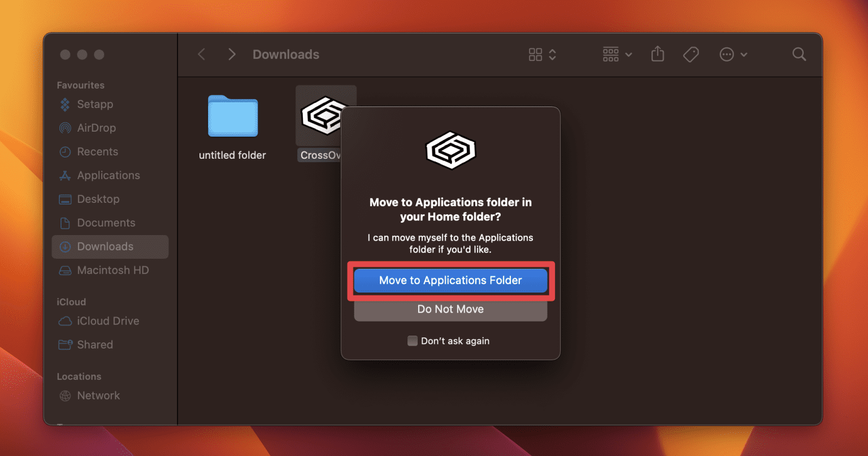Toggle the Don't ask again checkbox
The image size is (868, 456).
[412, 341]
